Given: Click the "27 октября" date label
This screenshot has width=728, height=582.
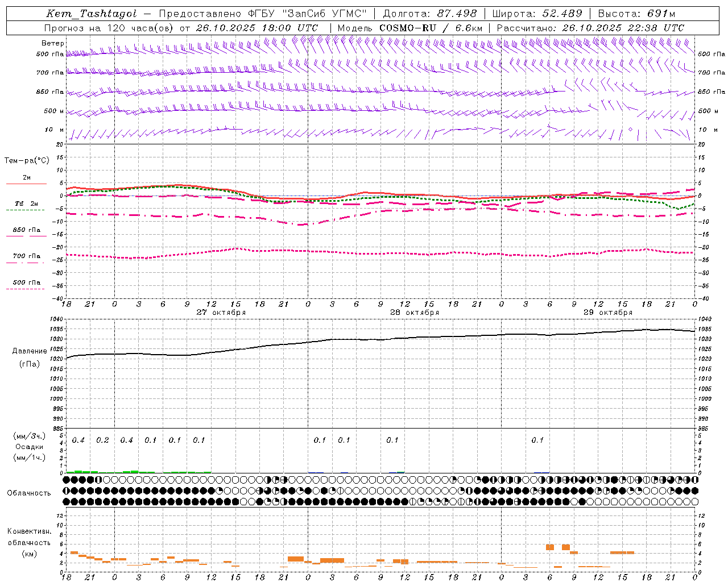Looking at the screenshot, I should [221, 313].
